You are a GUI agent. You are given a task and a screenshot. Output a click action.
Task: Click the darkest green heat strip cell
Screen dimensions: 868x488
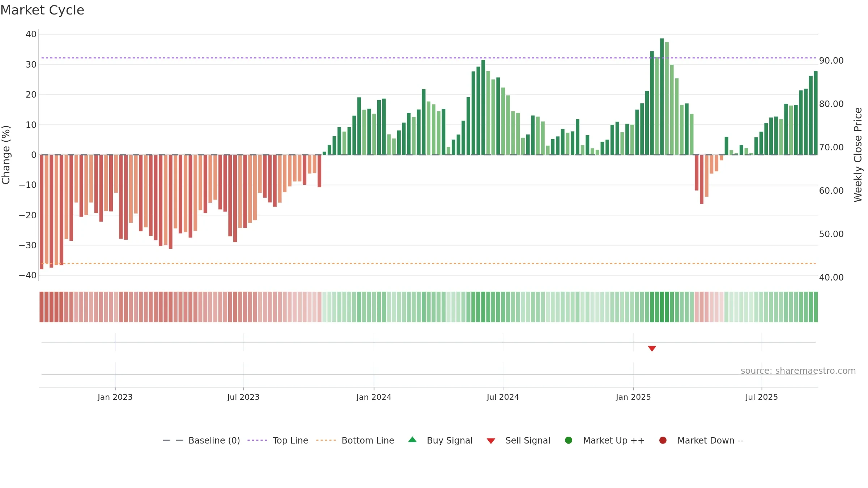tap(662, 307)
